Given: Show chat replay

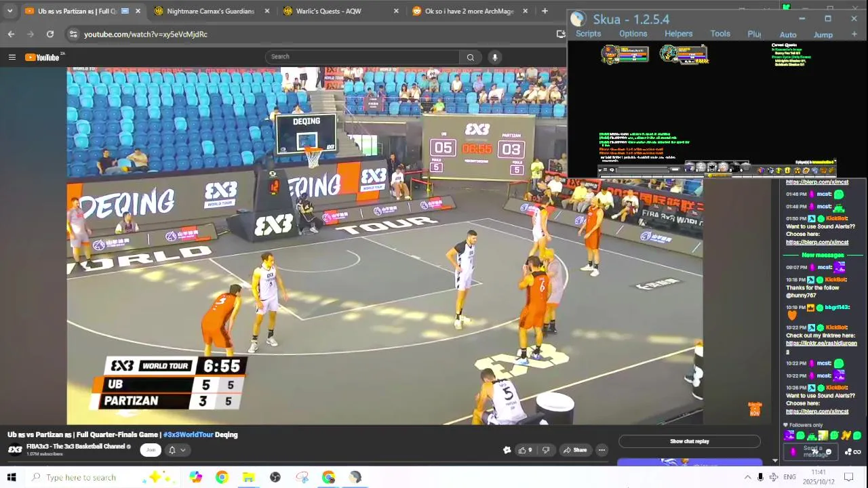Looking at the screenshot, I should click(690, 441).
